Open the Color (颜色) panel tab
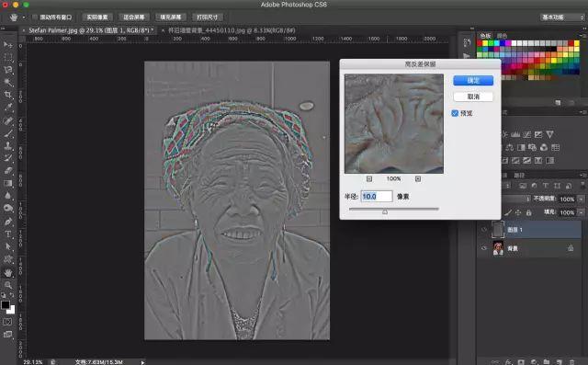Screen dimensions: 588x365 click(503, 36)
